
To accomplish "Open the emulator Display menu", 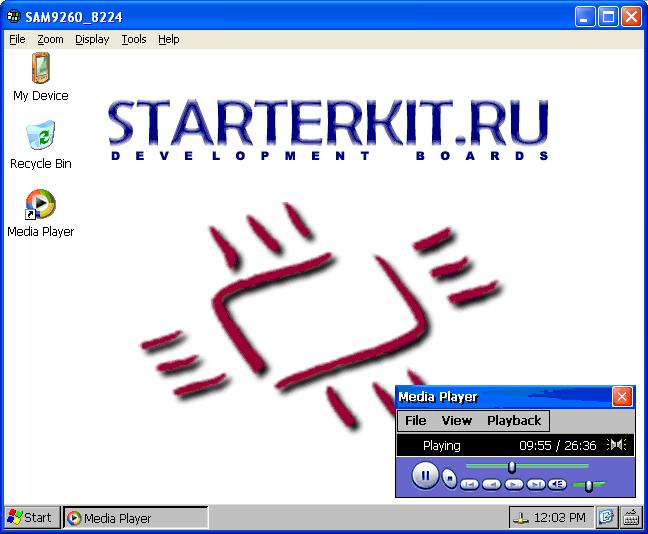I will (x=92, y=39).
